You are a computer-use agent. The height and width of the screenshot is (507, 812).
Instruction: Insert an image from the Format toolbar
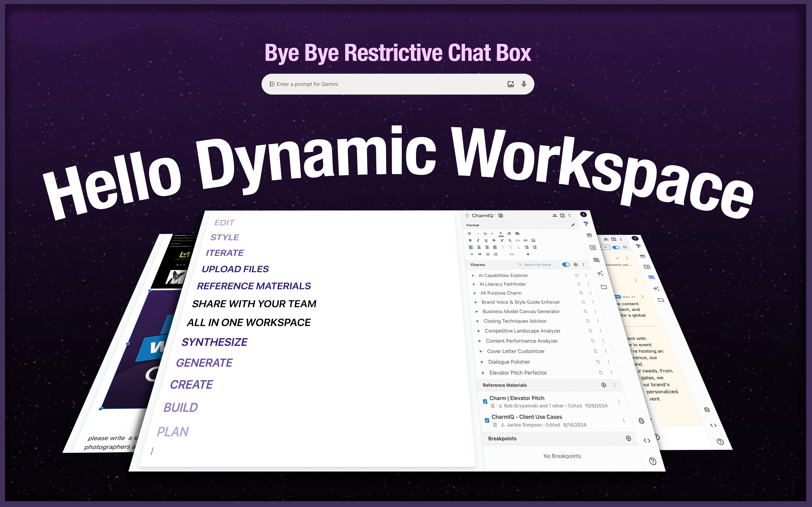pos(534,240)
